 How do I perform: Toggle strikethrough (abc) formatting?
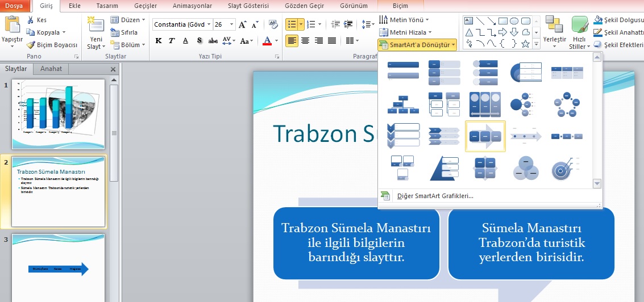pos(213,41)
